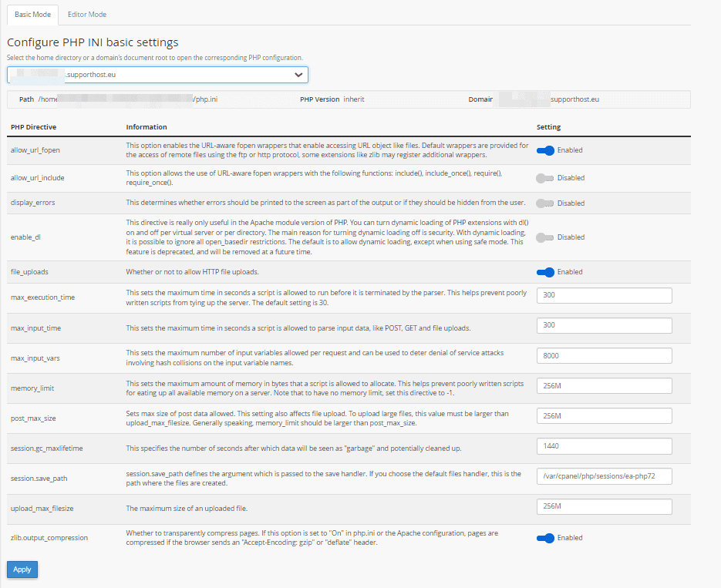Click the PHP Directive column header
721x588 pixels.
point(34,127)
